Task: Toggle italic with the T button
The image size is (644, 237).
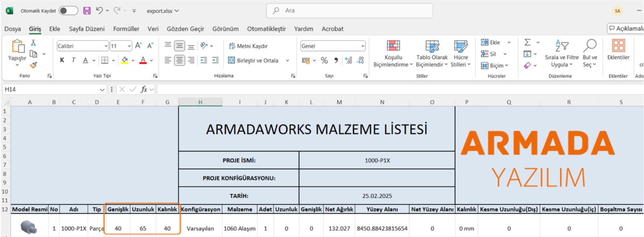Action: pyautogui.click(x=74, y=60)
